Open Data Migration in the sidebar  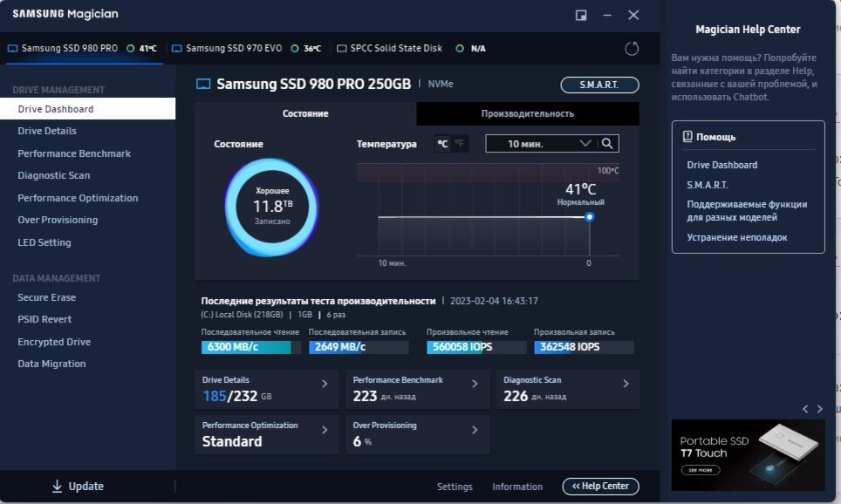pyautogui.click(x=87, y=364)
